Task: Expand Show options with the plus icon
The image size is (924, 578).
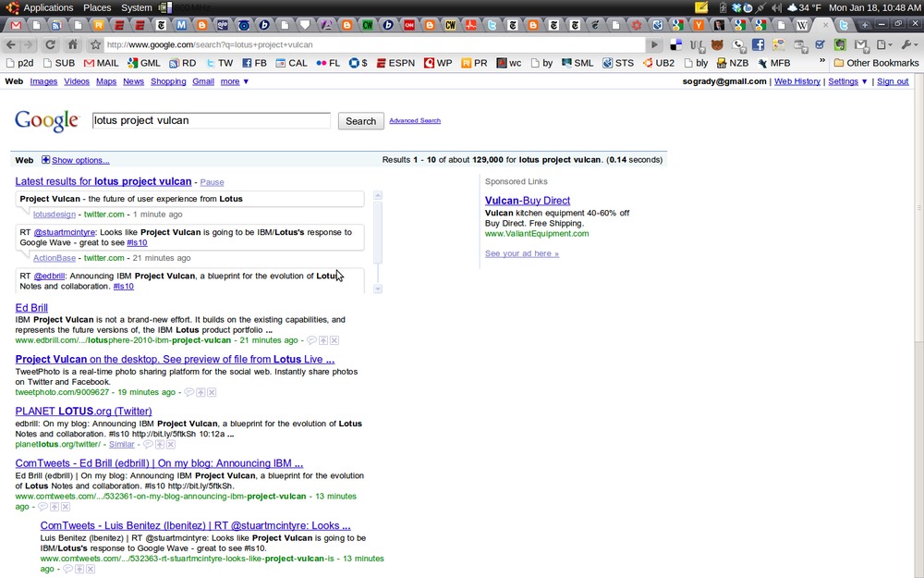Action: point(46,160)
